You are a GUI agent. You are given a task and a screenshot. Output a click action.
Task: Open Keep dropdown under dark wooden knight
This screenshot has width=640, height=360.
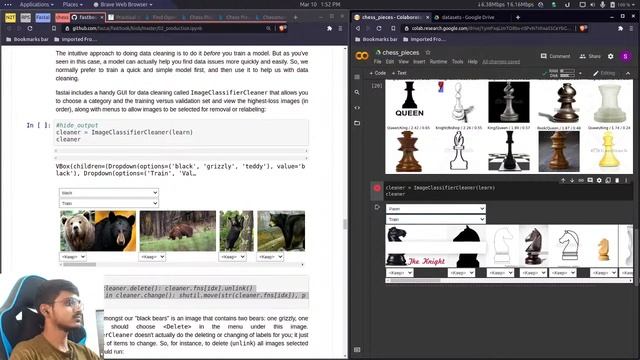coord(533,272)
